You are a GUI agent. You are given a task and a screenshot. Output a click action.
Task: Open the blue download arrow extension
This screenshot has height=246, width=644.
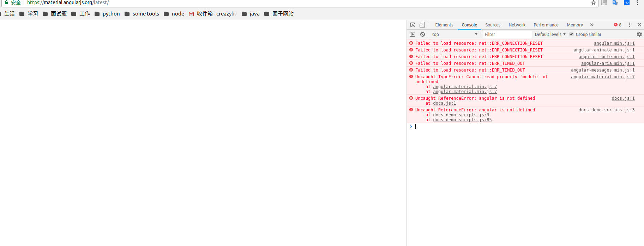click(627, 3)
